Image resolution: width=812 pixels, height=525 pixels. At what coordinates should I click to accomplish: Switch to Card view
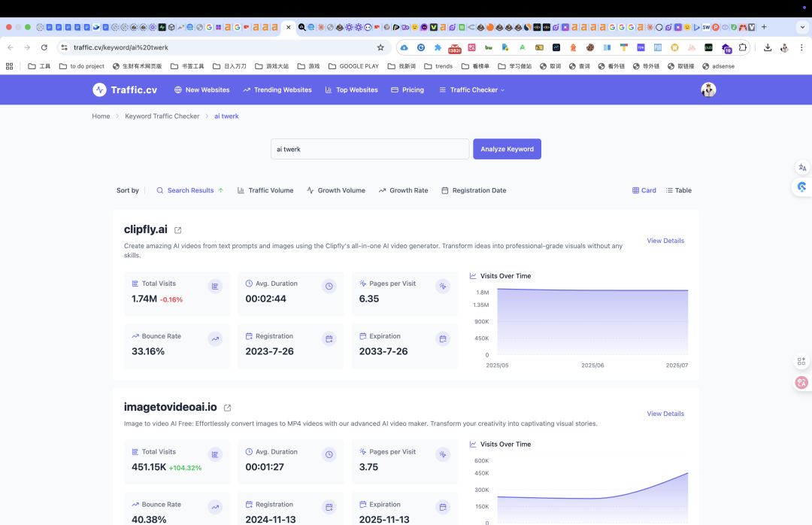[x=644, y=190]
